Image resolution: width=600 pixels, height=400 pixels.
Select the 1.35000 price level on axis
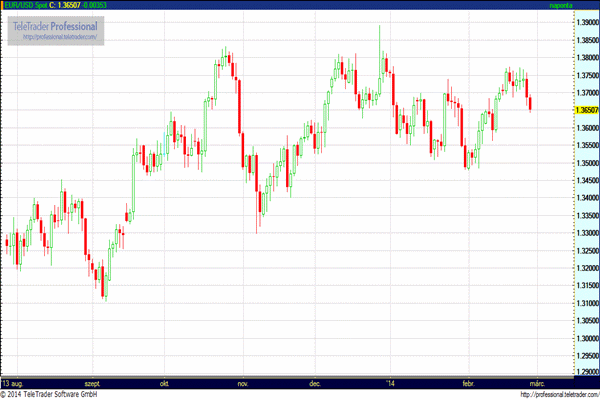pyautogui.click(x=587, y=163)
